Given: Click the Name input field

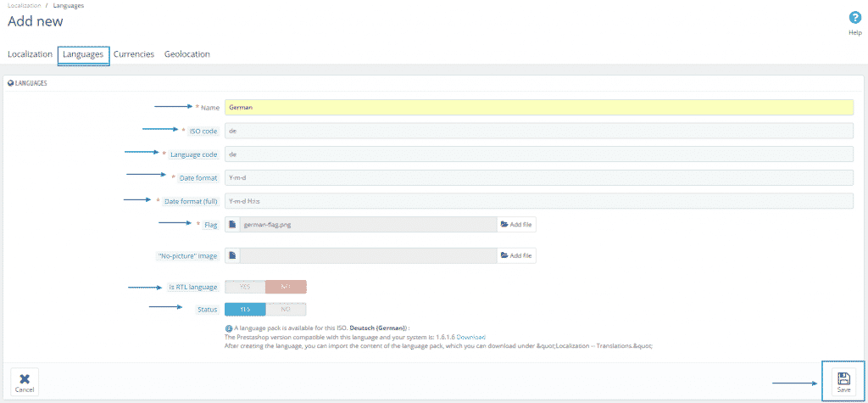Looking at the screenshot, I should pos(538,108).
